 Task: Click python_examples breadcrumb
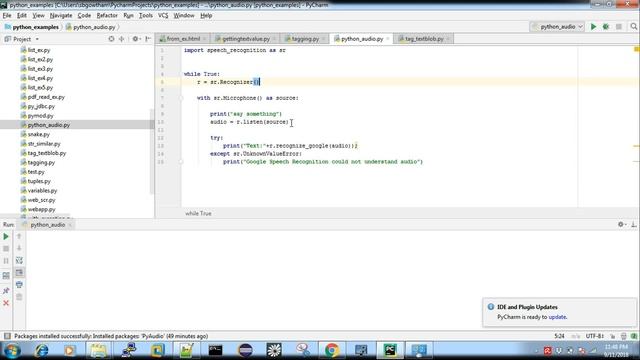[x=31, y=27]
